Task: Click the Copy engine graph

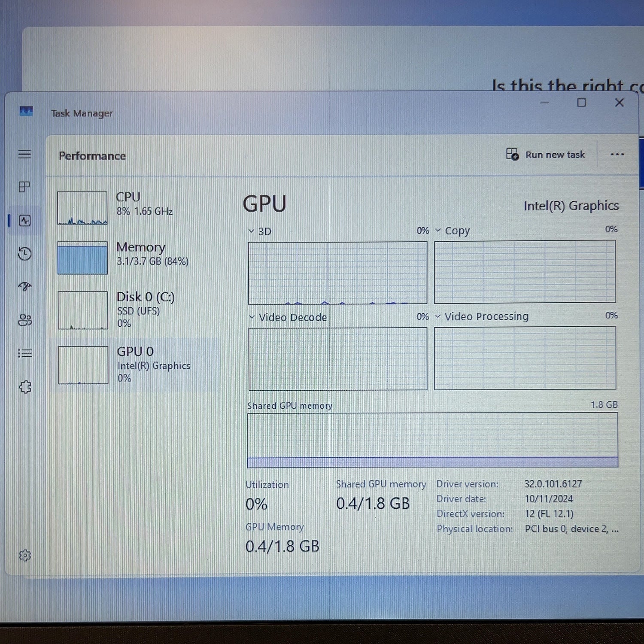Action: 525,271
